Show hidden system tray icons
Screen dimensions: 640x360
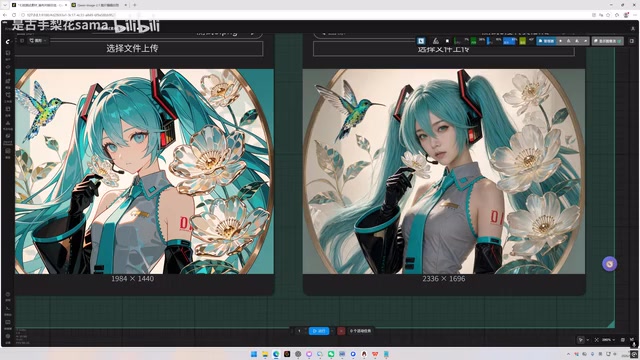tap(568, 354)
